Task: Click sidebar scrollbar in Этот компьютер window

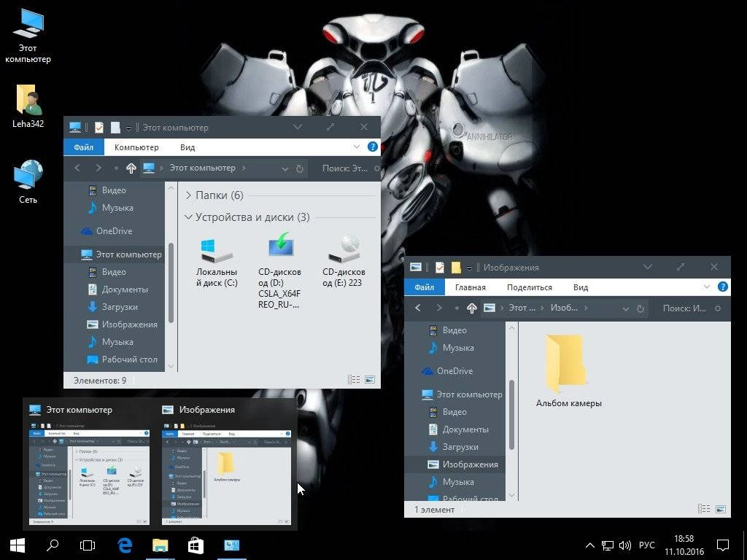Action: click(171, 284)
